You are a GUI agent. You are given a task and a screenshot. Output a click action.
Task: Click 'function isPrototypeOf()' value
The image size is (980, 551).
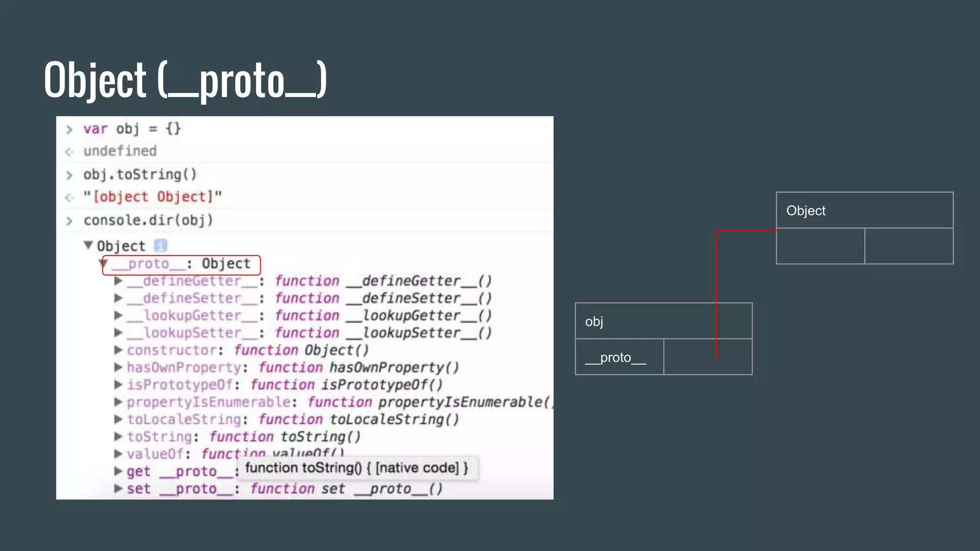346,384
